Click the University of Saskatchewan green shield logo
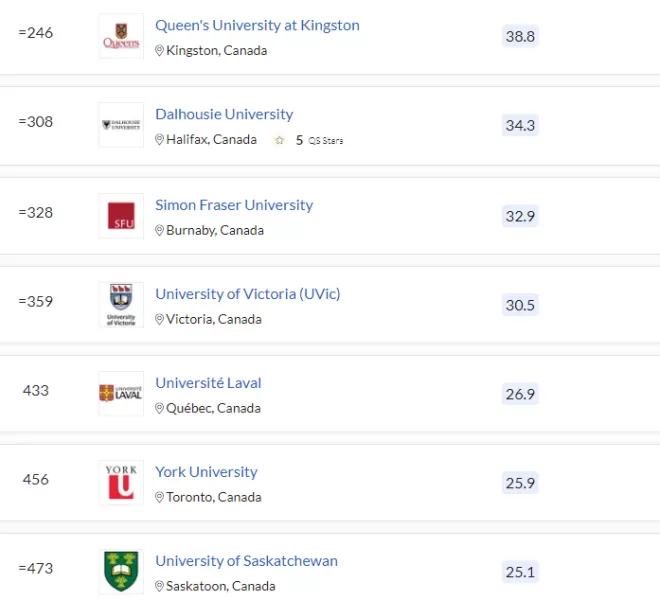Screen dimensions: 660x600 click(x=121, y=571)
